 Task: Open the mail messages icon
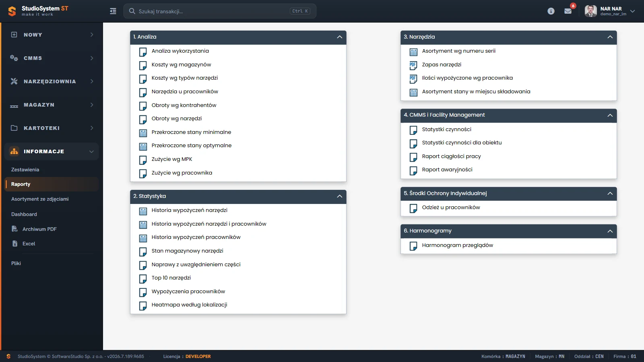coord(568,11)
